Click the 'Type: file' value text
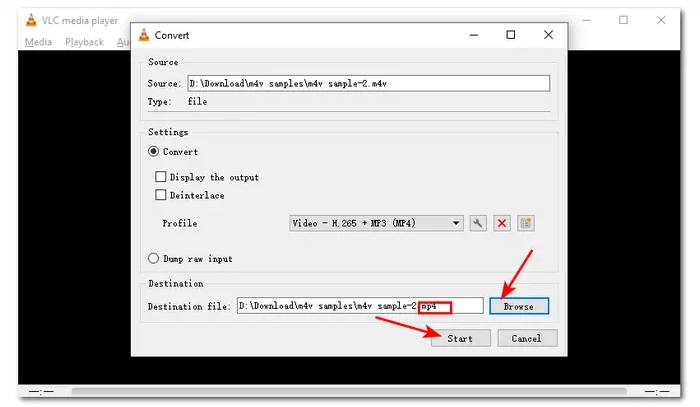 click(197, 102)
